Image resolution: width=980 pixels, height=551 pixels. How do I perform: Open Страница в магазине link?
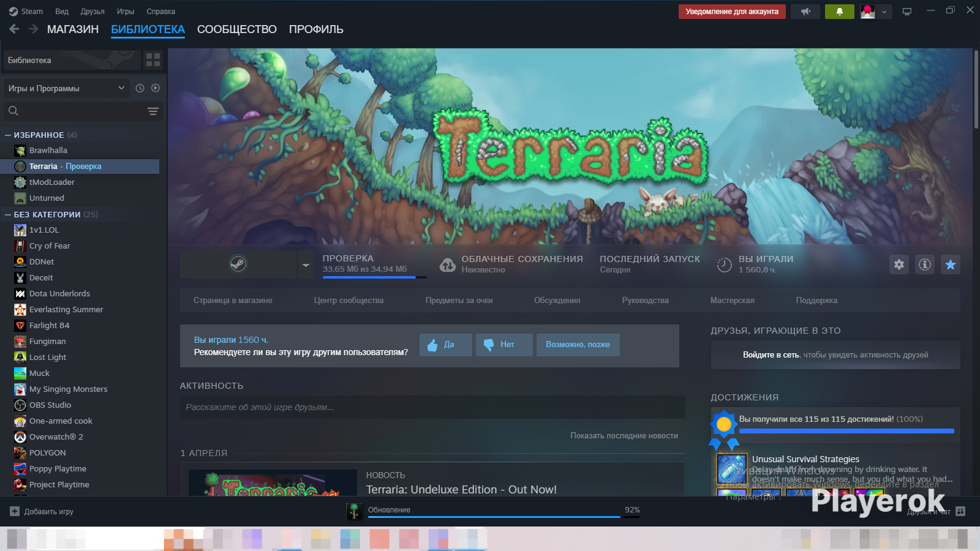pos(233,301)
